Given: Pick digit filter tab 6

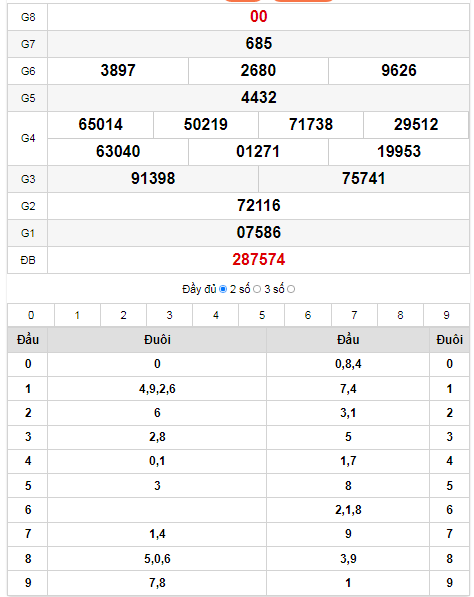Looking at the screenshot, I should point(308,315).
